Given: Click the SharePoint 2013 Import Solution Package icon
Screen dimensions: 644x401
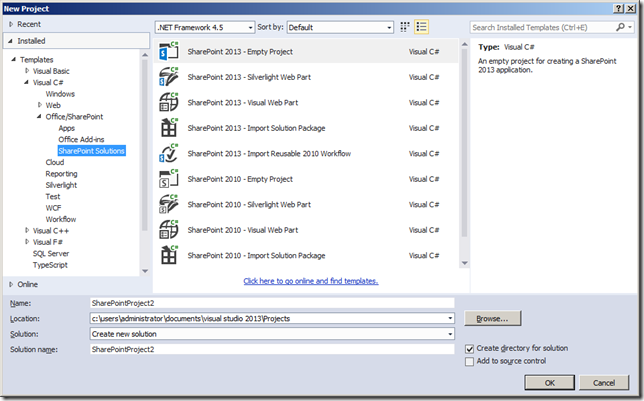Looking at the screenshot, I should [168, 128].
